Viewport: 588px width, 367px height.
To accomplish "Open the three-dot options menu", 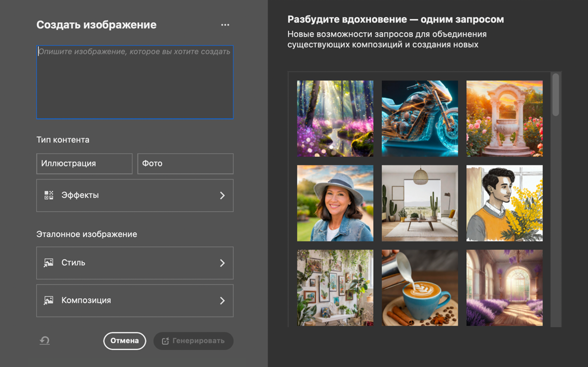I will pos(225,25).
